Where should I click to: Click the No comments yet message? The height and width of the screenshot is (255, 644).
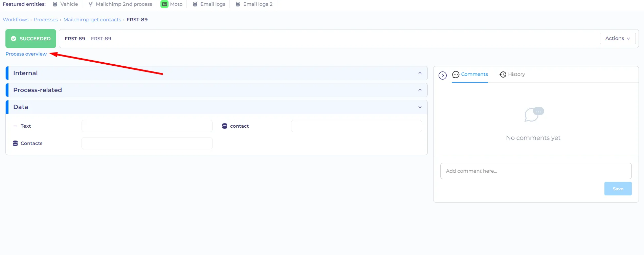533,138
